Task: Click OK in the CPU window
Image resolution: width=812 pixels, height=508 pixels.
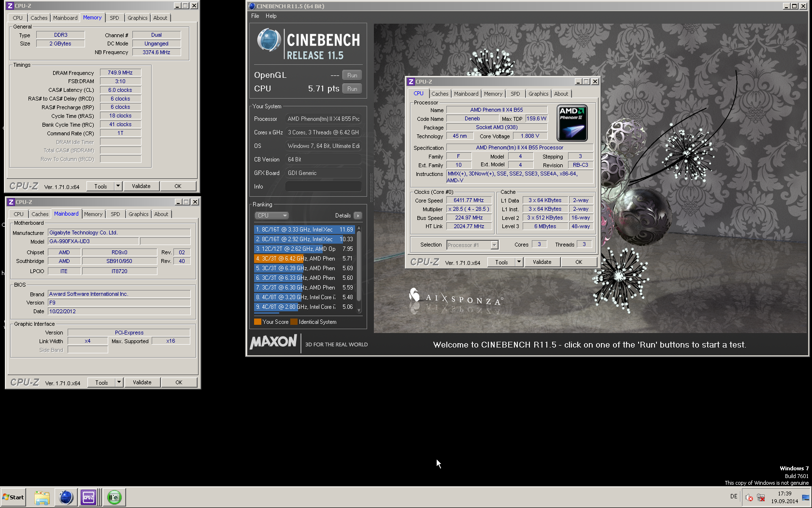Action: coord(579,262)
